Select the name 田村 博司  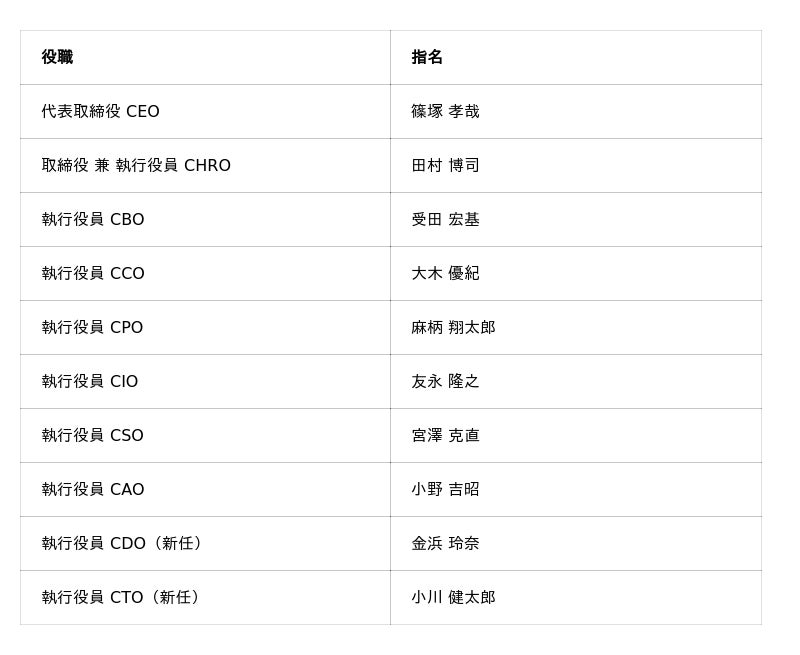[x=445, y=165]
